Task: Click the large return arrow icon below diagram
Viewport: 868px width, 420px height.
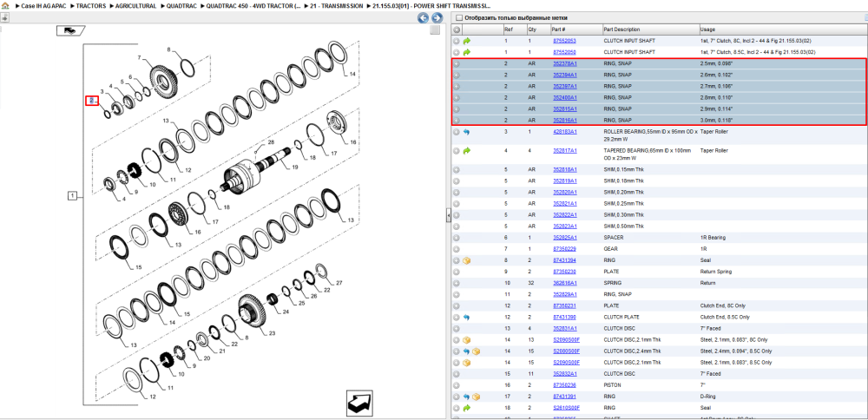Action: tap(360, 403)
